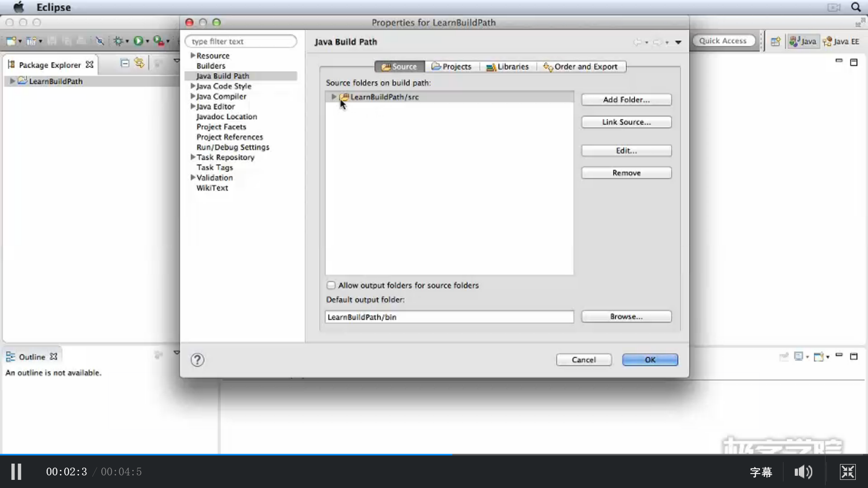Click in the type filter text field
868x488 pixels.
pyautogui.click(x=241, y=41)
